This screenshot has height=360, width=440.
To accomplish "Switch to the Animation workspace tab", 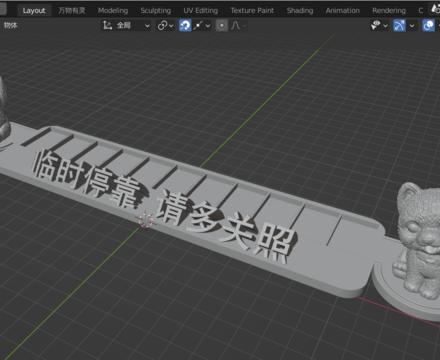I will point(343,10).
